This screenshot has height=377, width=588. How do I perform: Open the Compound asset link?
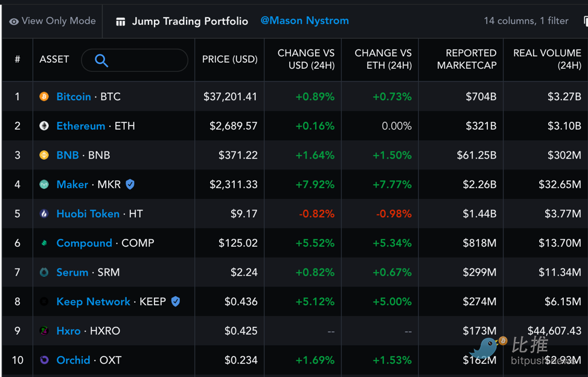coord(84,243)
